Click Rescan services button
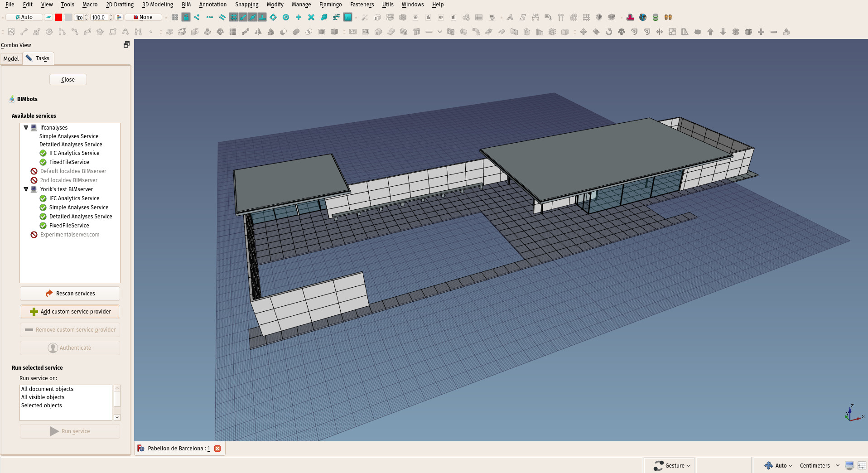Image resolution: width=868 pixels, height=473 pixels. click(x=70, y=294)
